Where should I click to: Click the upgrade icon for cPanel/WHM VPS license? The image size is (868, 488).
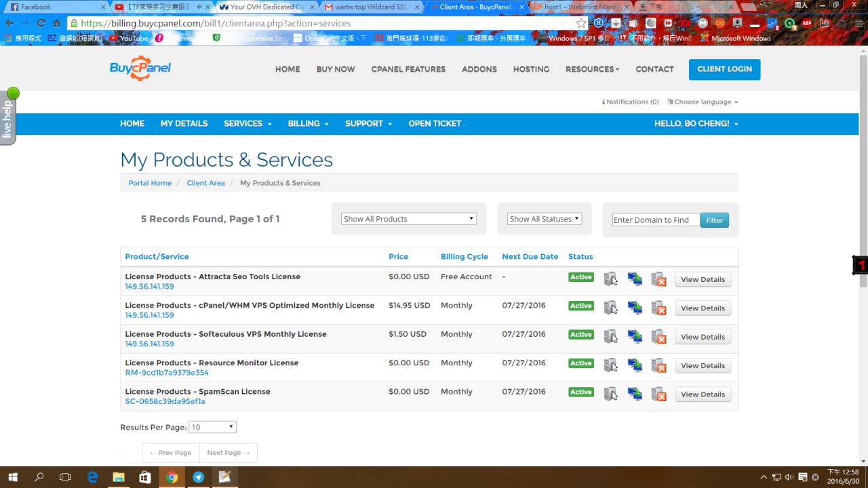pyautogui.click(x=635, y=308)
